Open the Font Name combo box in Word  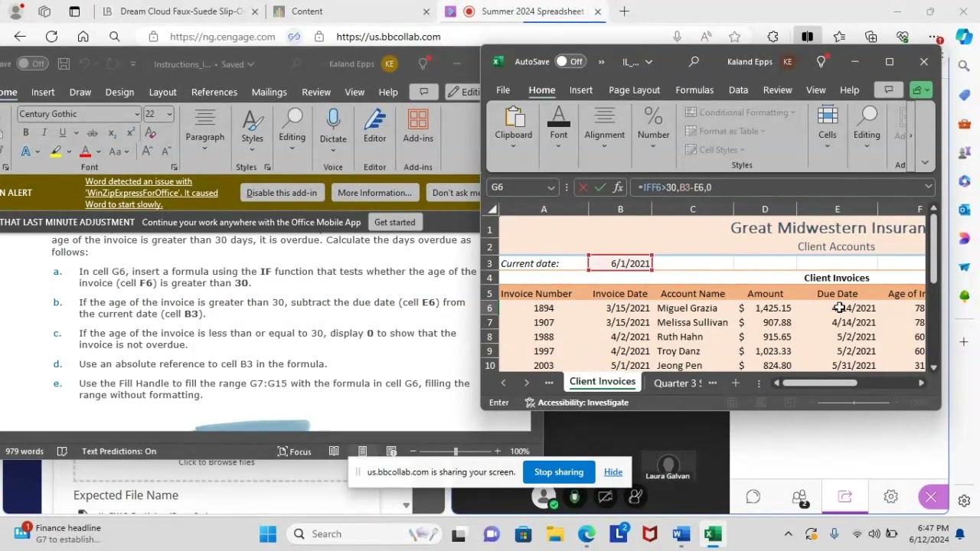pos(79,114)
